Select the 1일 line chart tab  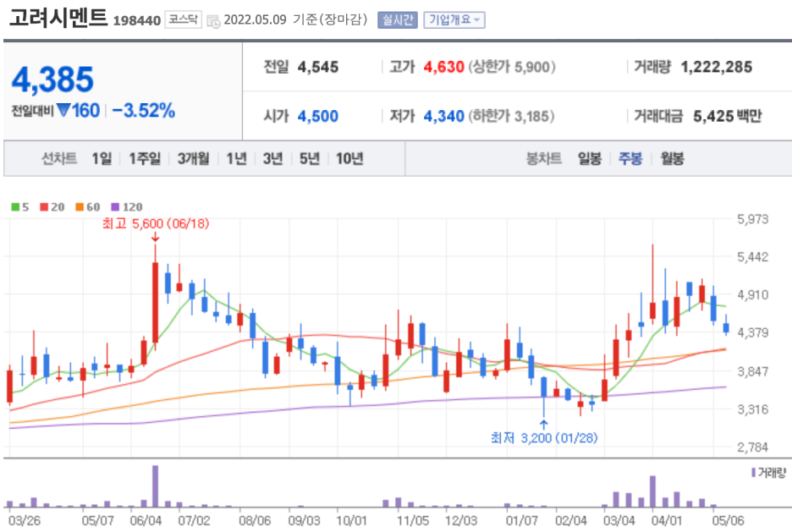(x=102, y=158)
